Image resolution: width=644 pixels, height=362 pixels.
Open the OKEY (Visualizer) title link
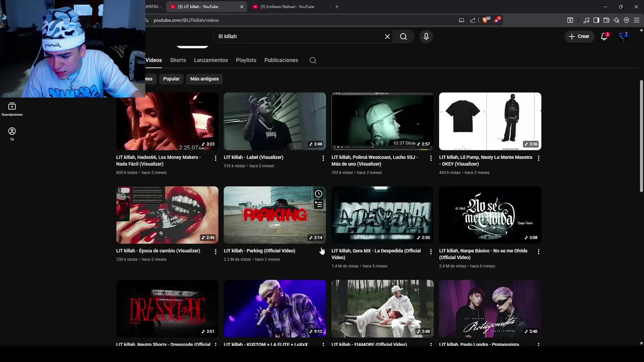pos(486,160)
